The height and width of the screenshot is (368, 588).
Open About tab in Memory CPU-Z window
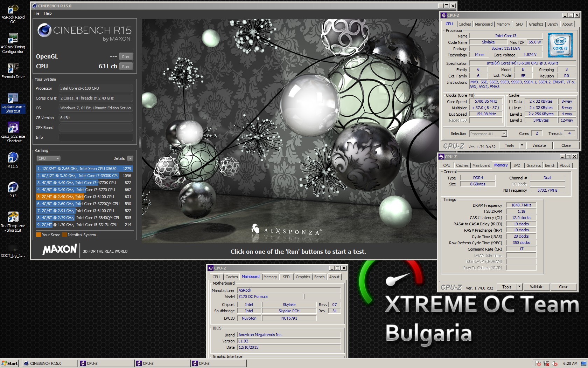pos(565,165)
